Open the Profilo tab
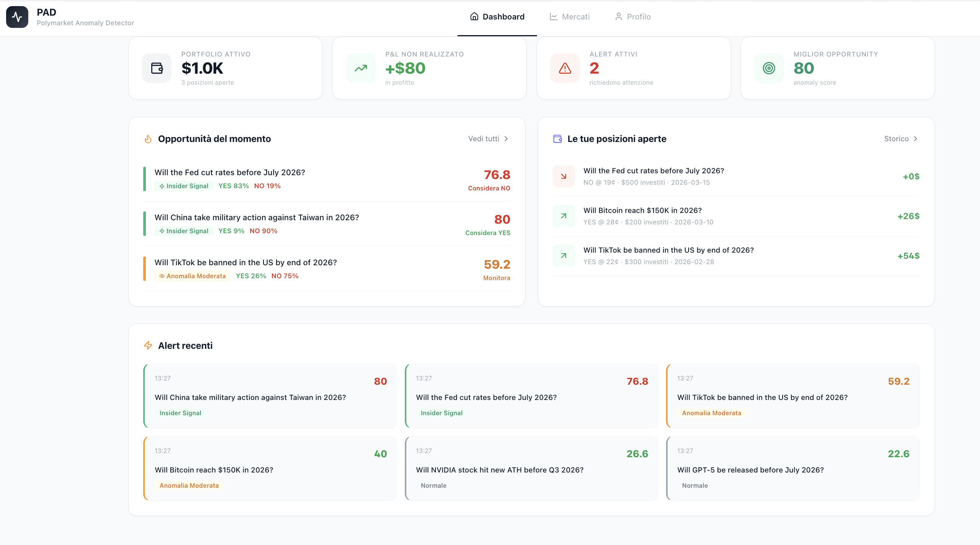The height and width of the screenshot is (545, 980). pos(632,16)
